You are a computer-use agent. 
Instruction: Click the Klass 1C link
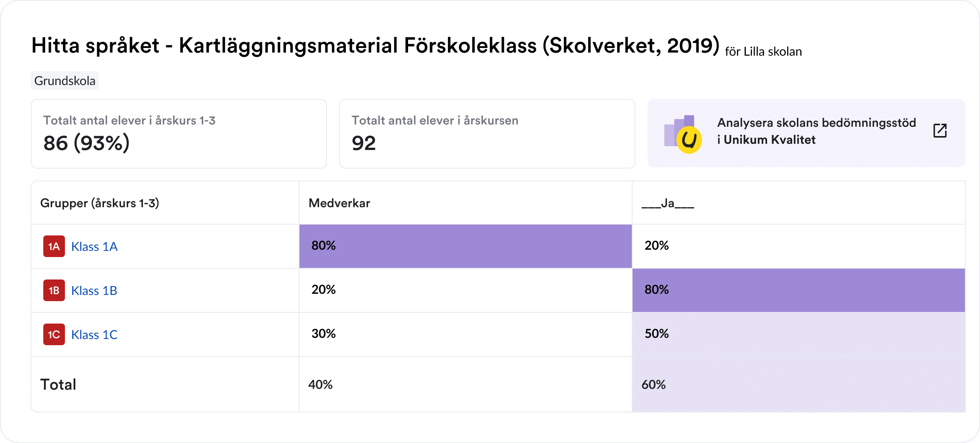(94, 334)
